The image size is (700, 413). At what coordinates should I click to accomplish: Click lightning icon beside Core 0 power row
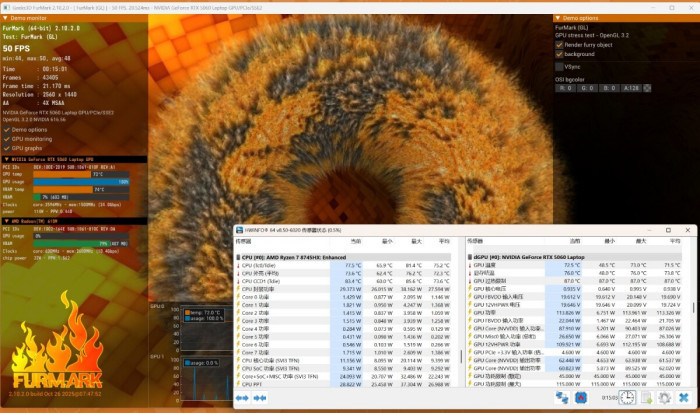[x=238, y=297]
